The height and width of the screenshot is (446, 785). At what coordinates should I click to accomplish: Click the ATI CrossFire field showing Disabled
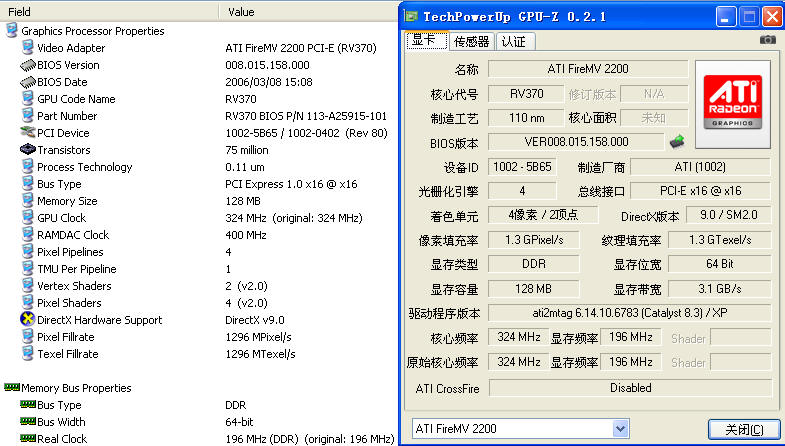(630, 388)
